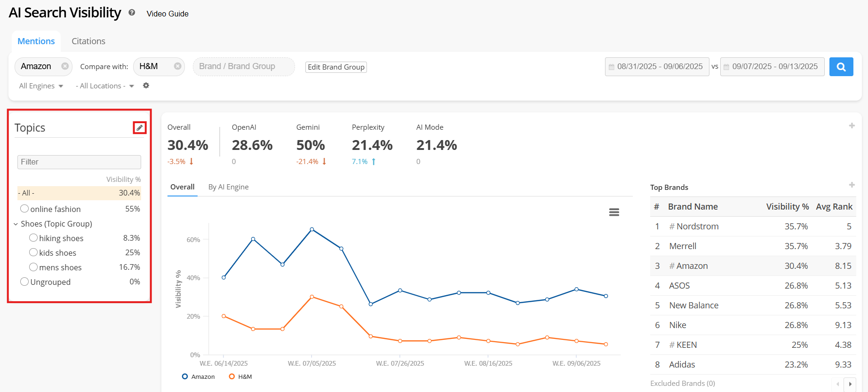
Task: Choose the kids shoes topic
Action: pos(33,252)
